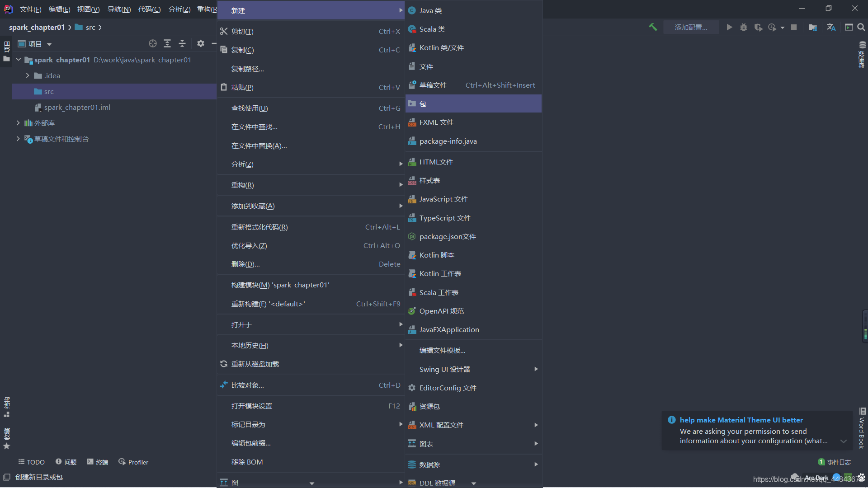Click 添加配置... button
Screen dimensions: 868x488
pyautogui.click(x=691, y=27)
